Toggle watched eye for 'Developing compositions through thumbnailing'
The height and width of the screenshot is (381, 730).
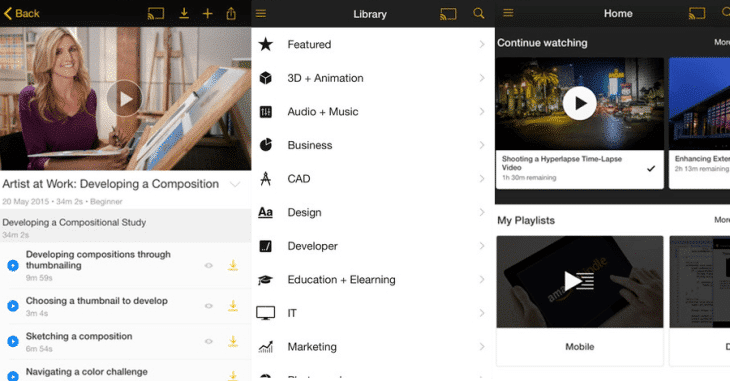click(x=209, y=265)
